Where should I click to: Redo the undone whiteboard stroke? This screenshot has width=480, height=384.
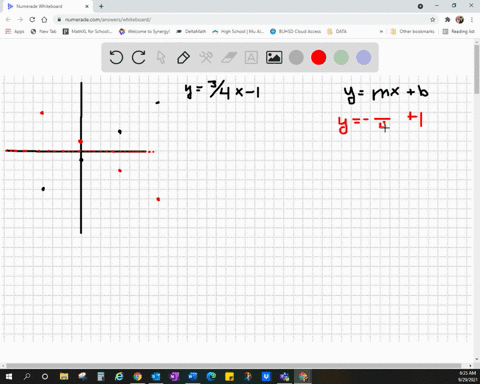(139, 57)
